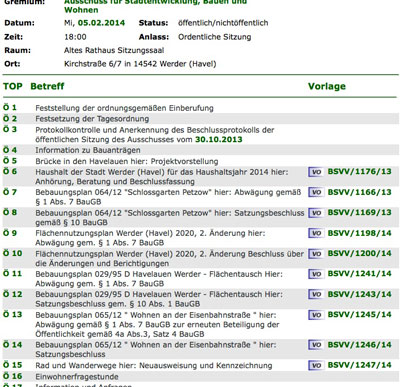Open VO icon next to BSVV/1169/13
400x387 pixels.
[x=316, y=213]
